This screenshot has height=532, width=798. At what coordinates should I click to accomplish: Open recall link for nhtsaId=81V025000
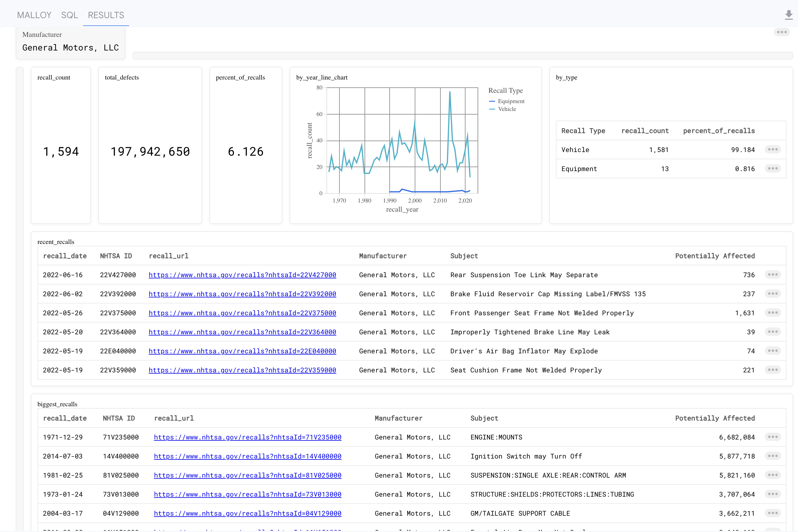[x=248, y=475]
